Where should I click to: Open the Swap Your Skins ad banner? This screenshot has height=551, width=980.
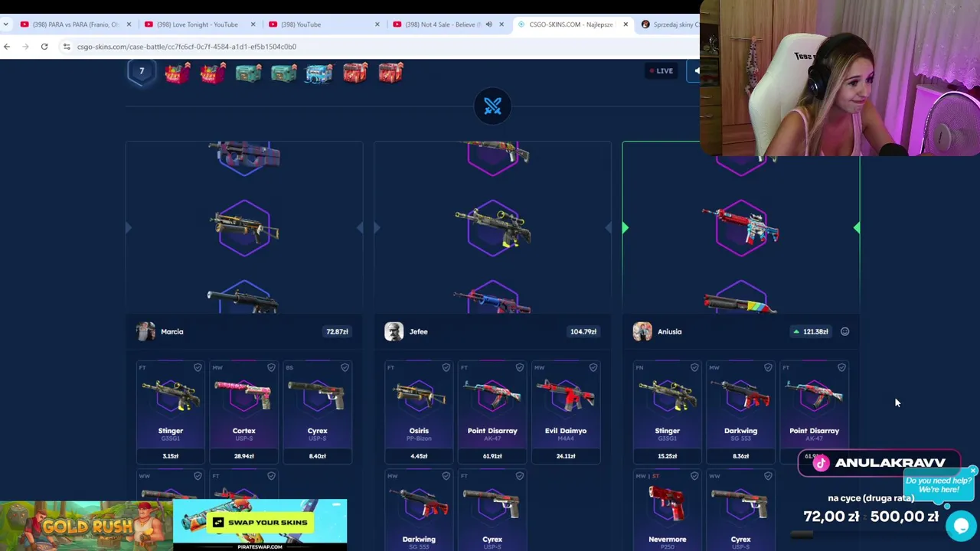coord(260,525)
